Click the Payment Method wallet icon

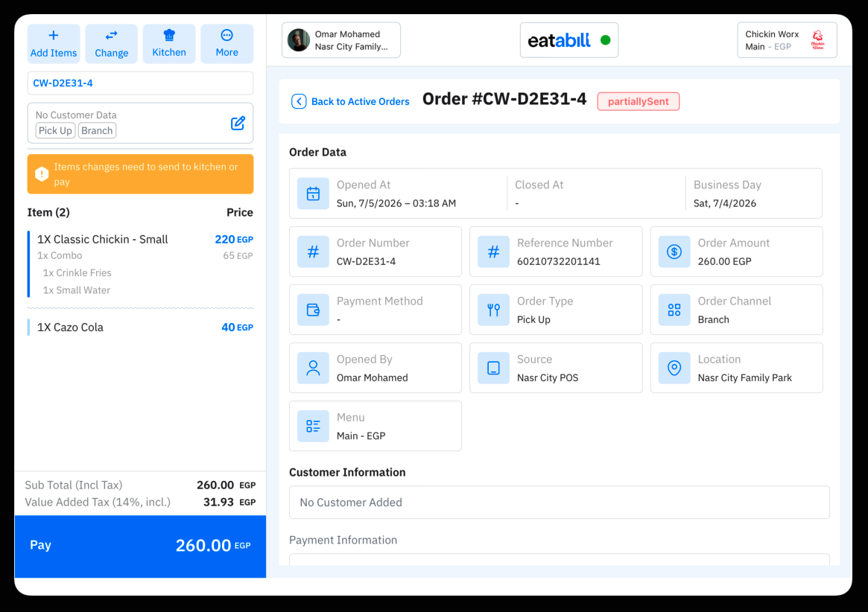point(314,310)
